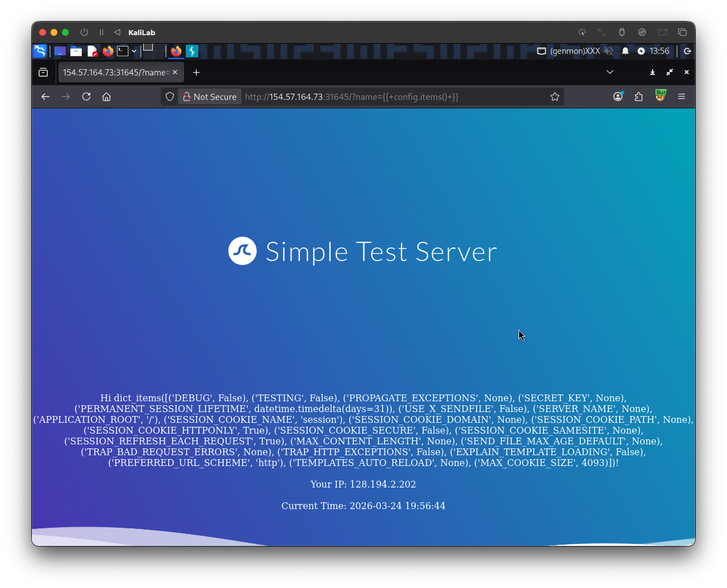Toggle the muted audio icon in the system tray

609,51
